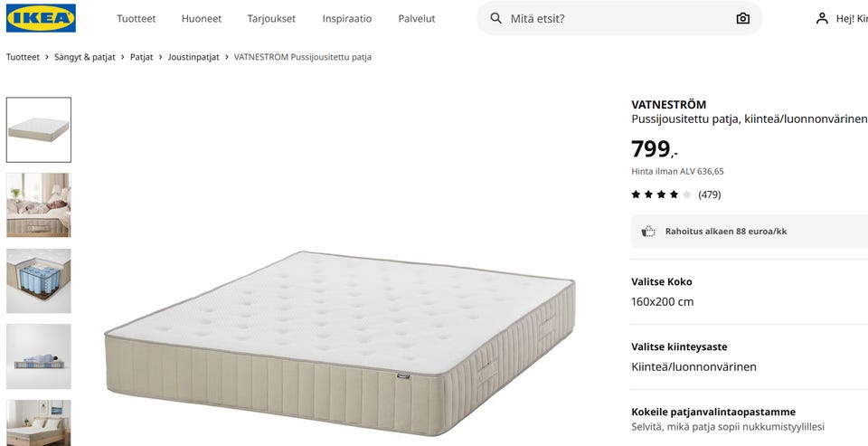Open the Tuotteet menu

pyautogui.click(x=136, y=18)
